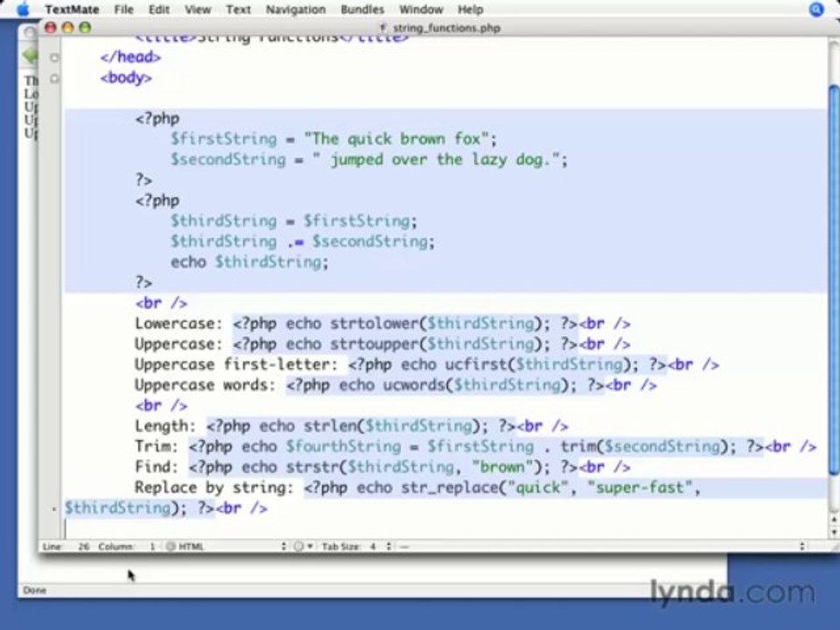The width and height of the screenshot is (840, 630).
Task: Close the string_functions.php window
Action: click(51, 28)
